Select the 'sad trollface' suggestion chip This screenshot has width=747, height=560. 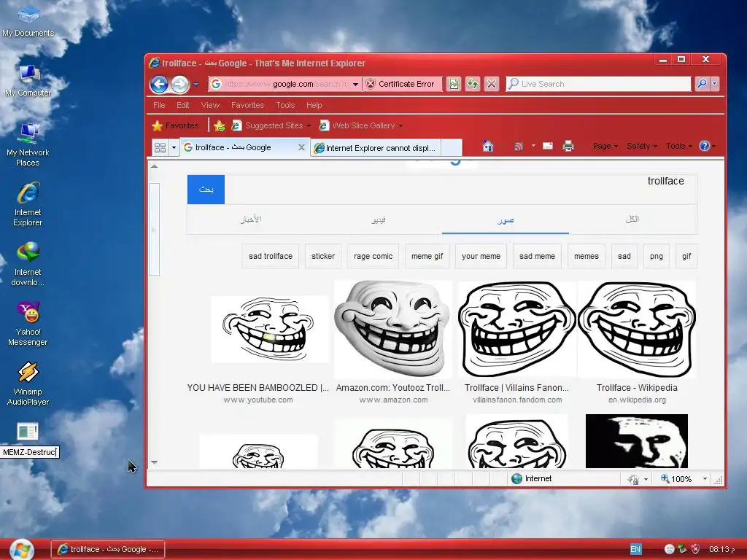tap(271, 256)
